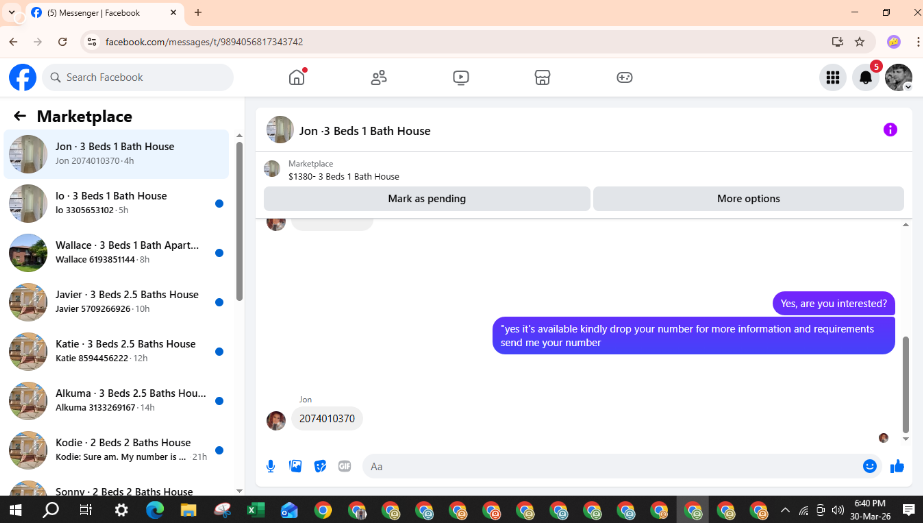The height and width of the screenshot is (523, 923).
Task: Click the 'Yes, are you interested?' message
Action: tap(834, 303)
